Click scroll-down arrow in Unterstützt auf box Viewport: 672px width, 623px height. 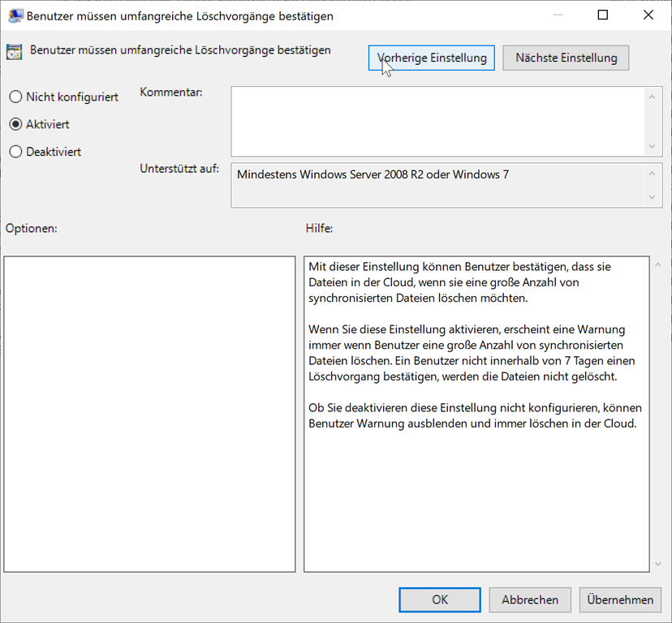[653, 198]
